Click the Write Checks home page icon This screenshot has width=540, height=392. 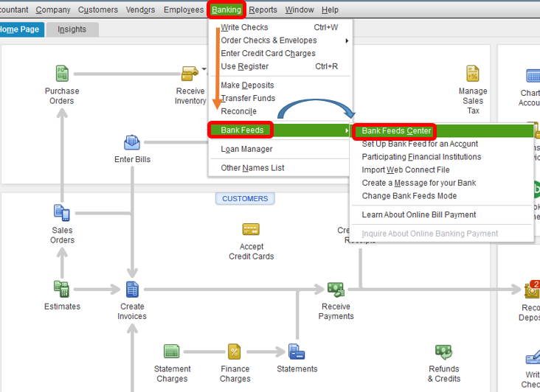pos(533,357)
